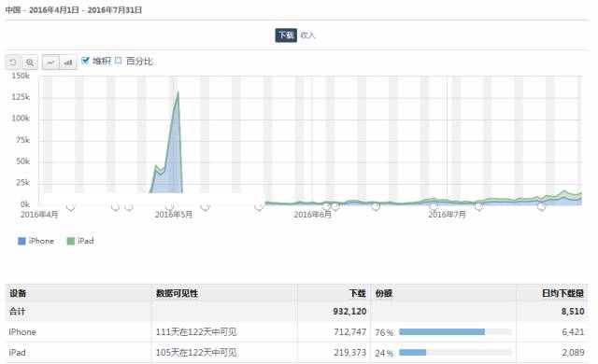Select the zoom magnifier tool

click(30, 62)
